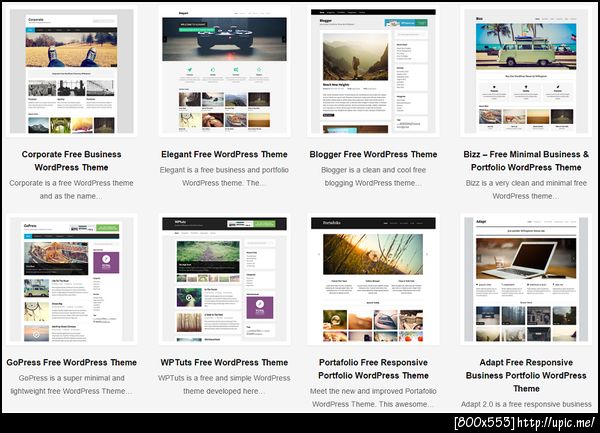The height and width of the screenshot is (433, 600).
Task: Open the Portafolio theme preview thumbnail
Action: tap(373, 280)
